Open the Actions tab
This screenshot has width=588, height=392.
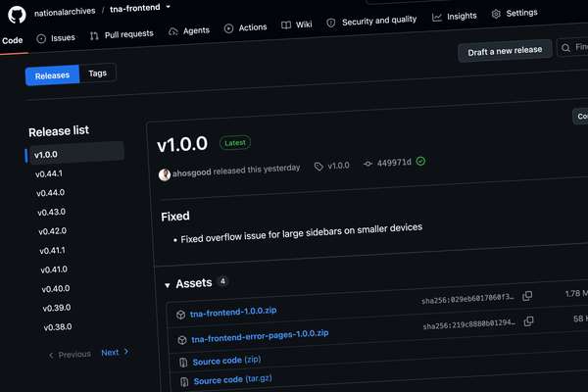[x=245, y=27]
